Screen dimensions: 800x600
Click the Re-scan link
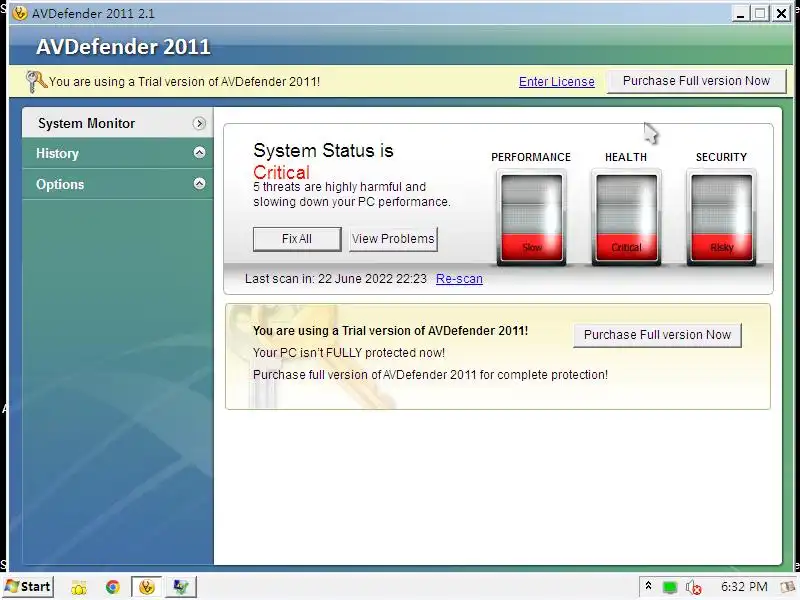[x=459, y=279]
